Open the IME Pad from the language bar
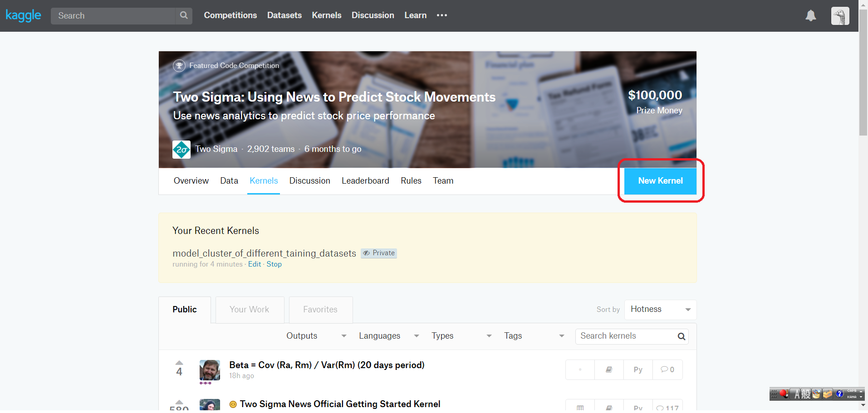 pos(816,394)
